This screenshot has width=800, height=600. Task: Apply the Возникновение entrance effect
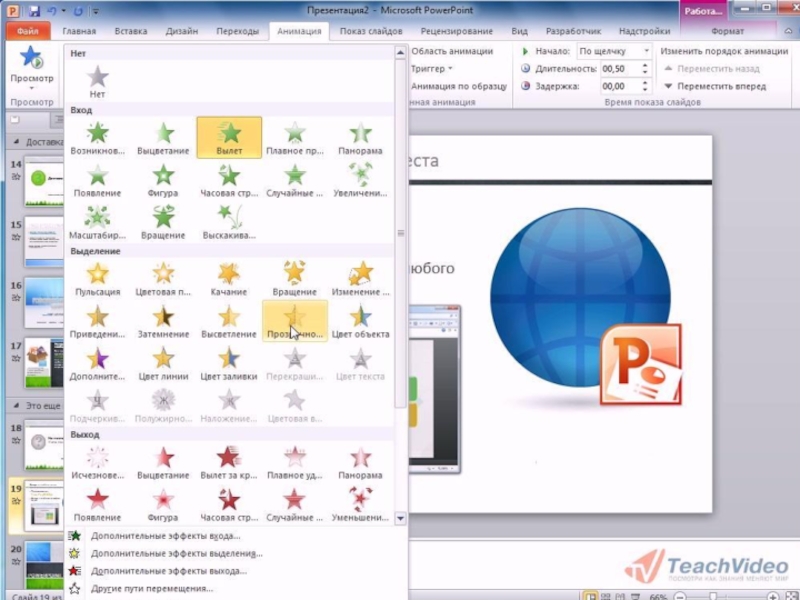click(x=97, y=138)
